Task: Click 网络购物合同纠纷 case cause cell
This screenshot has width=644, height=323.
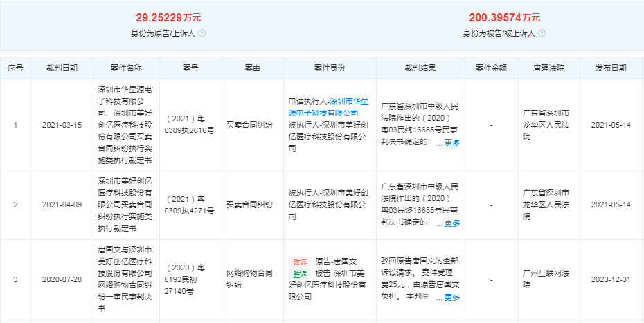Action: 250,279
